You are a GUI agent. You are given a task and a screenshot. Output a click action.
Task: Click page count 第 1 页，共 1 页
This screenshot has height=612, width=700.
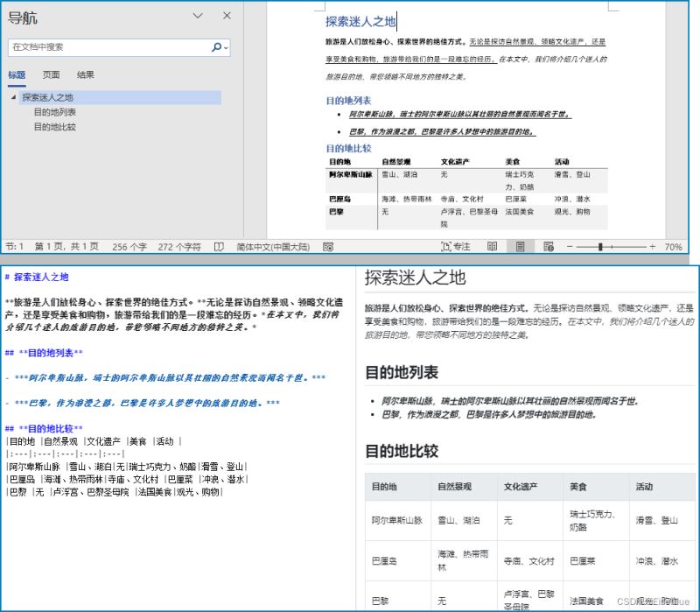[x=66, y=246]
